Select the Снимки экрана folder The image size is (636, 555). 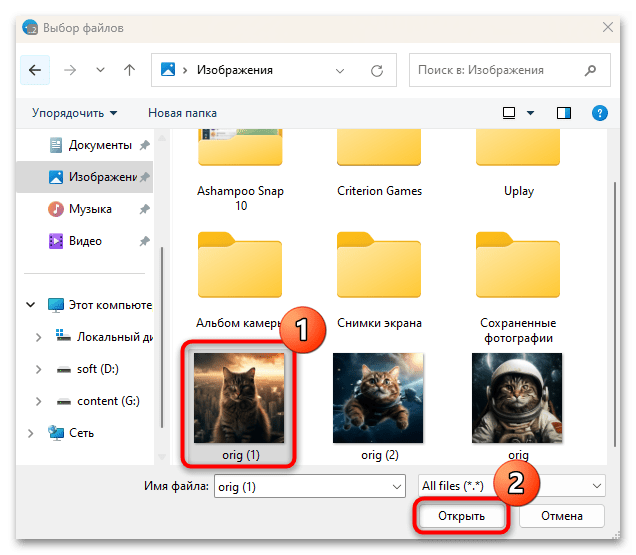point(379,280)
